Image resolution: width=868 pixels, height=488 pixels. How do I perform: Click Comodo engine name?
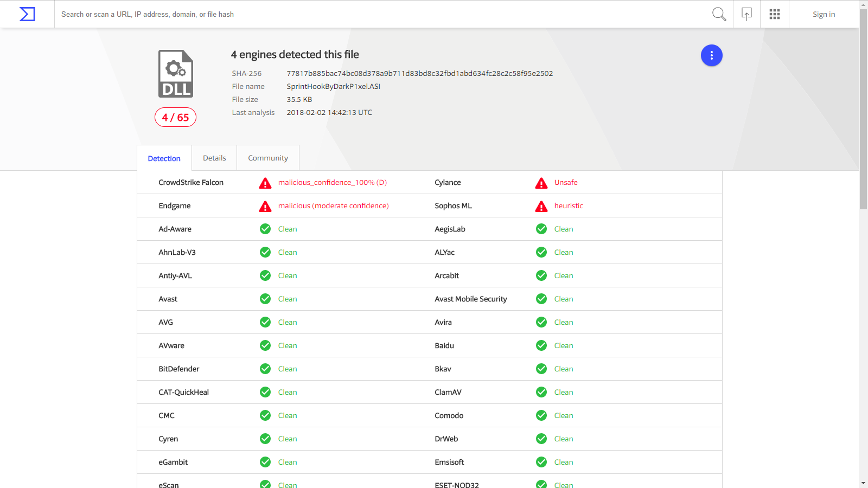[449, 415]
